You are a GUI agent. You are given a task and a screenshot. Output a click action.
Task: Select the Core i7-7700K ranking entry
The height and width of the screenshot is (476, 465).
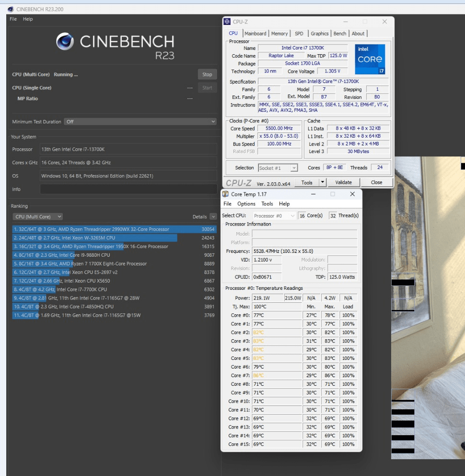115,289
